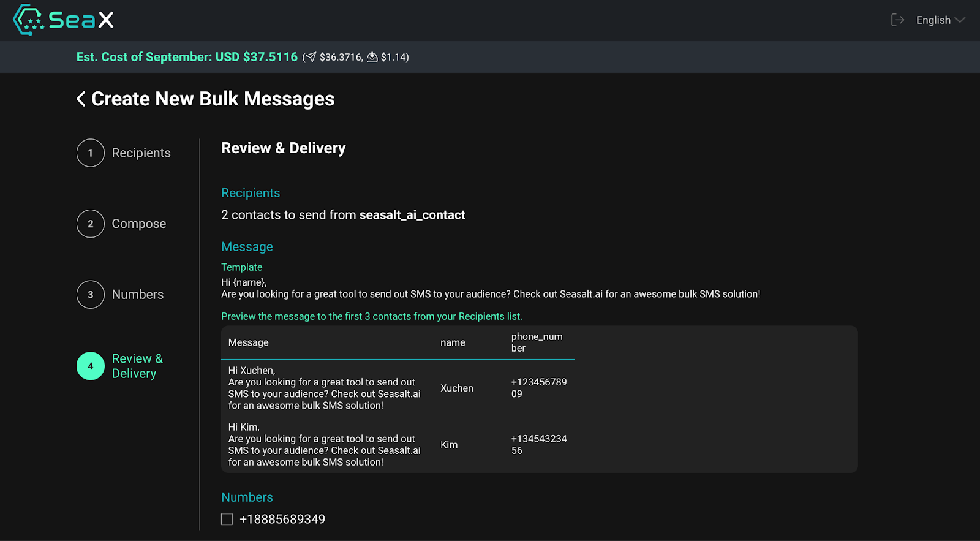
Task: Select step 1 Recipients circle icon
Action: [90, 153]
